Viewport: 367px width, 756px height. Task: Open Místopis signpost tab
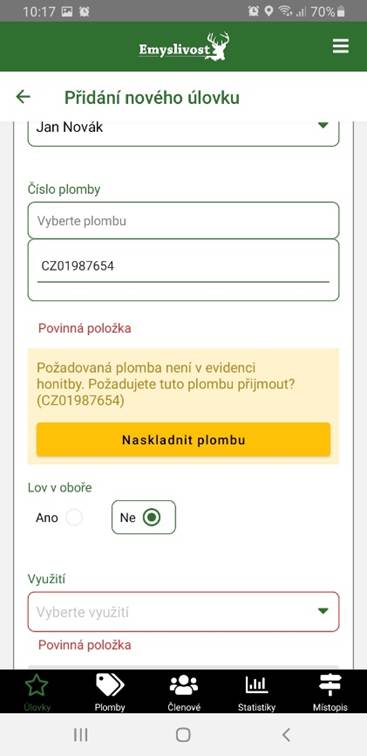tap(330, 692)
